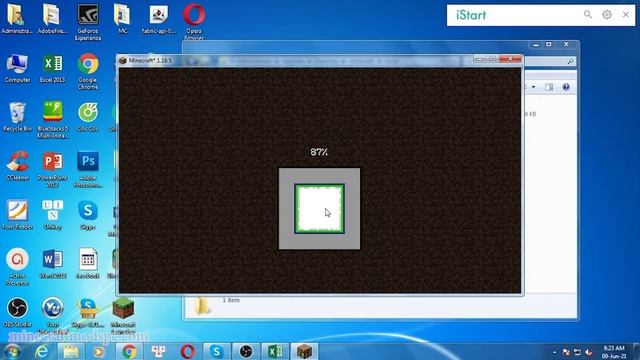
Task: Select the Minecraft Launcher desktop icon
Action: [x=123, y=316]
